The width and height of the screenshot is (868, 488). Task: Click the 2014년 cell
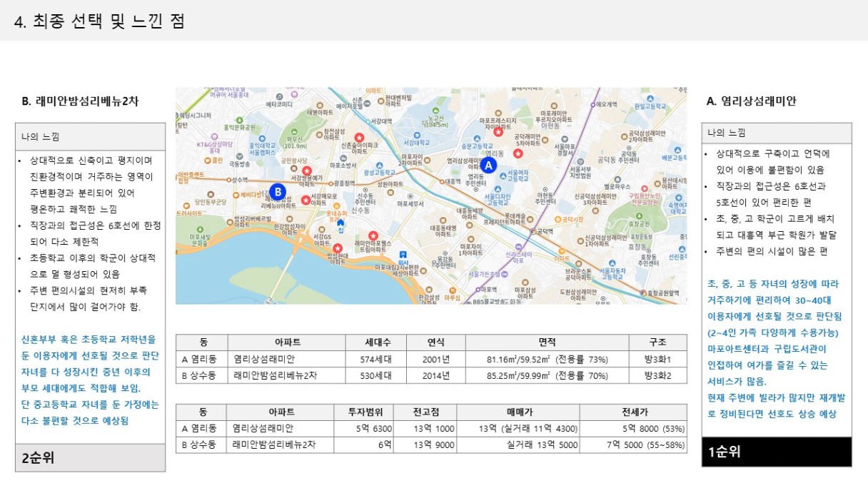(435, 375)
